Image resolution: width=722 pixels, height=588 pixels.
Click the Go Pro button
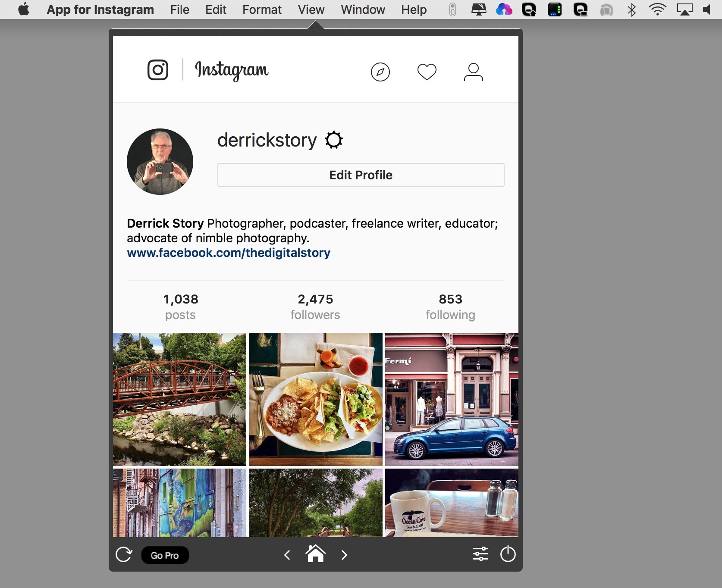(x=165, y=555)
